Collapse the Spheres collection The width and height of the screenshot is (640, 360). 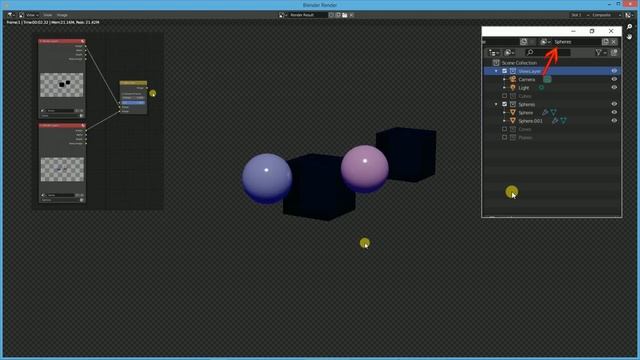(x=496, y=104)
